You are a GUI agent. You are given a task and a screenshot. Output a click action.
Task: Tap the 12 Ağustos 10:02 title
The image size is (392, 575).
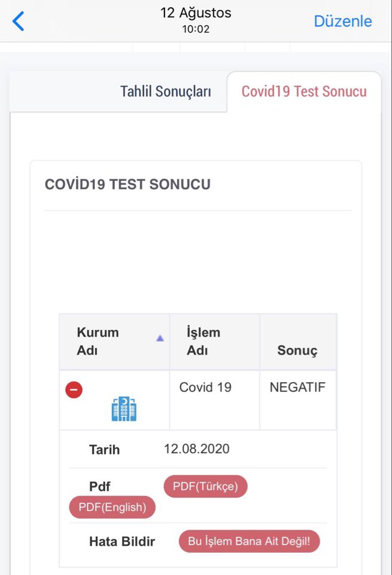click(x=196, y=20)
